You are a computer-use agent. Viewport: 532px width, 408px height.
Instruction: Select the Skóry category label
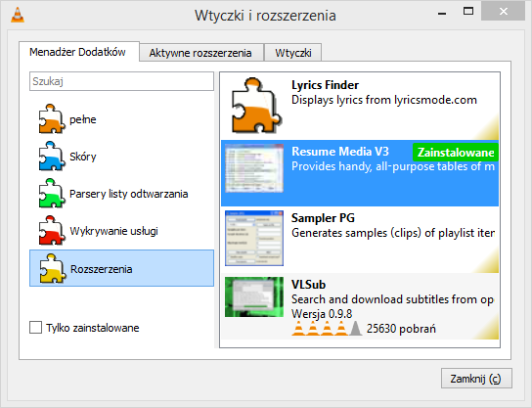pyautogui.click(x=83, y=157)
